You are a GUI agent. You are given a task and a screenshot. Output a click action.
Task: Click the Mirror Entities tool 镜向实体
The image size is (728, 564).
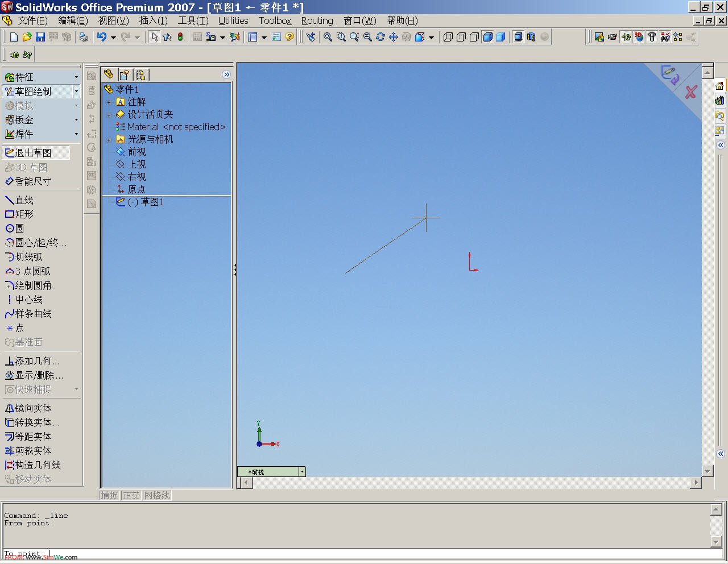pos(28,408)
